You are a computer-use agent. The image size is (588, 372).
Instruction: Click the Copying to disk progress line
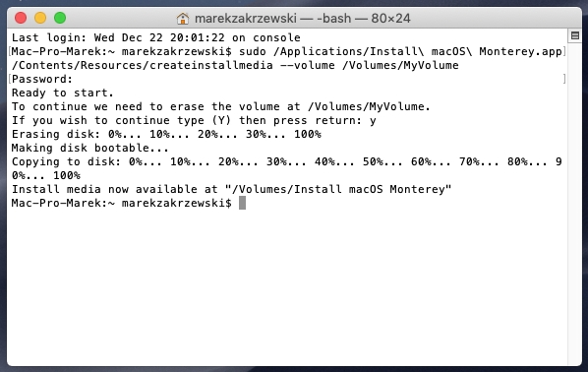[287, 168]
